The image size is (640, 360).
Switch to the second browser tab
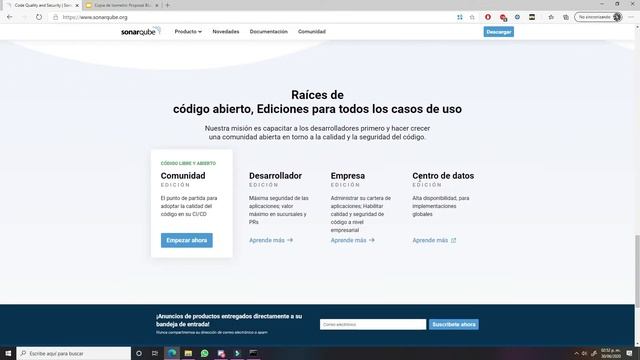coord(122,5)
